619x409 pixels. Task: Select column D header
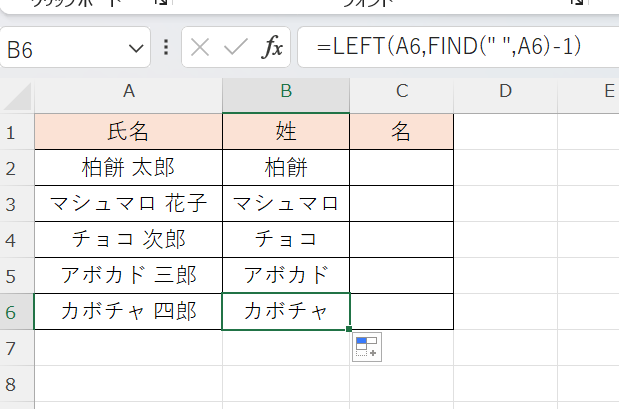click(x=505, y=92)
